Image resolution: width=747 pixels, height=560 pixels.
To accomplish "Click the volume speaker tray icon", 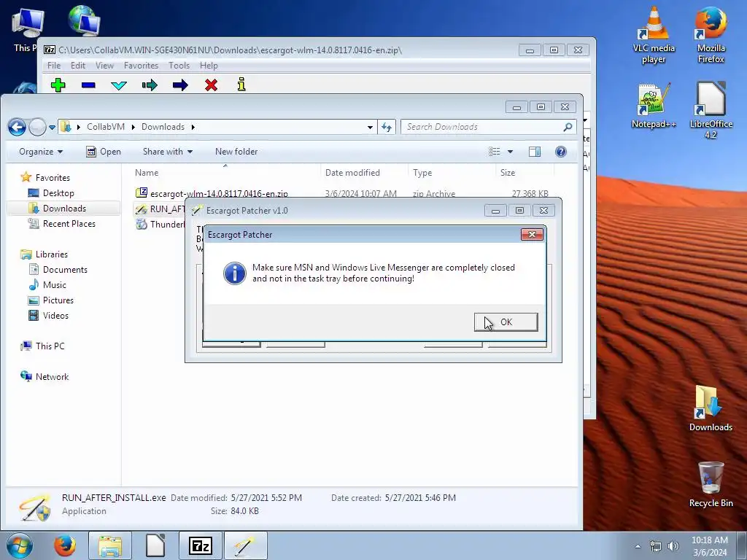I will coord(673,546).
